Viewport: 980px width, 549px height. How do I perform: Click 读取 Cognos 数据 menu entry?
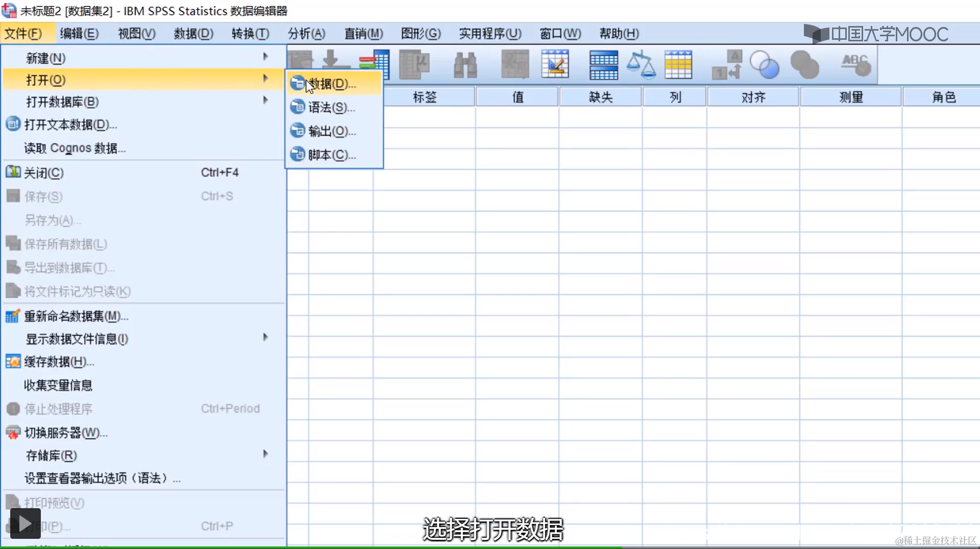coord(74,148)
